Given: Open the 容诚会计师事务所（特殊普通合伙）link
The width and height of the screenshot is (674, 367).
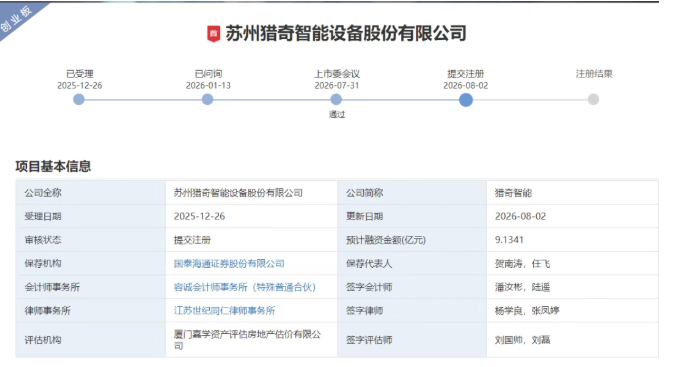Looking at the screenshot, I should pyautogui.click(x=245, y=287).
